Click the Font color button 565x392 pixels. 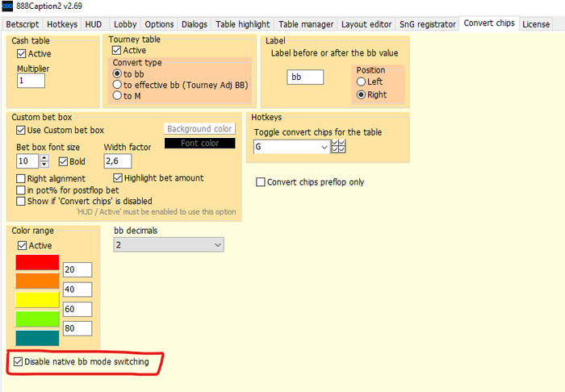pyautogui.click(x=199, y=144)
